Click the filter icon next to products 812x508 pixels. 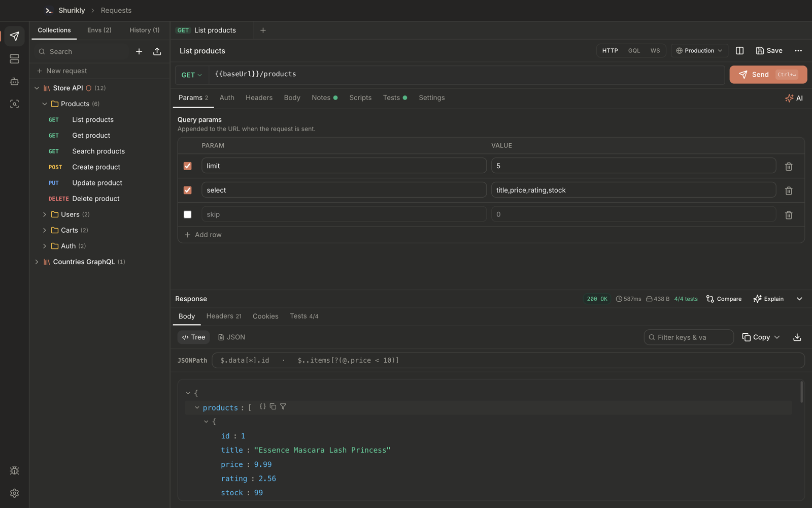[283, 406]
